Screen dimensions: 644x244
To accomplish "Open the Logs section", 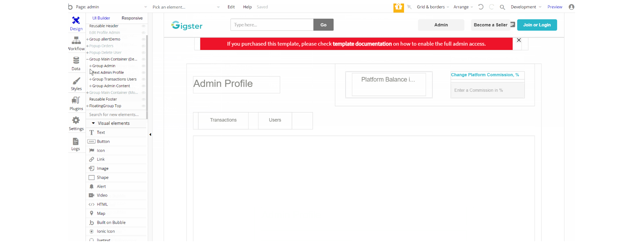I will pos(76,144).
